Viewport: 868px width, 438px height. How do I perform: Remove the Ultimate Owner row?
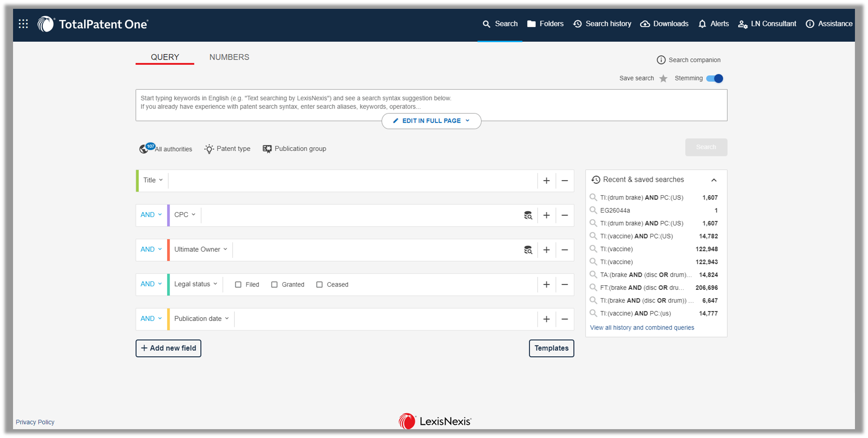coord(564,250)
